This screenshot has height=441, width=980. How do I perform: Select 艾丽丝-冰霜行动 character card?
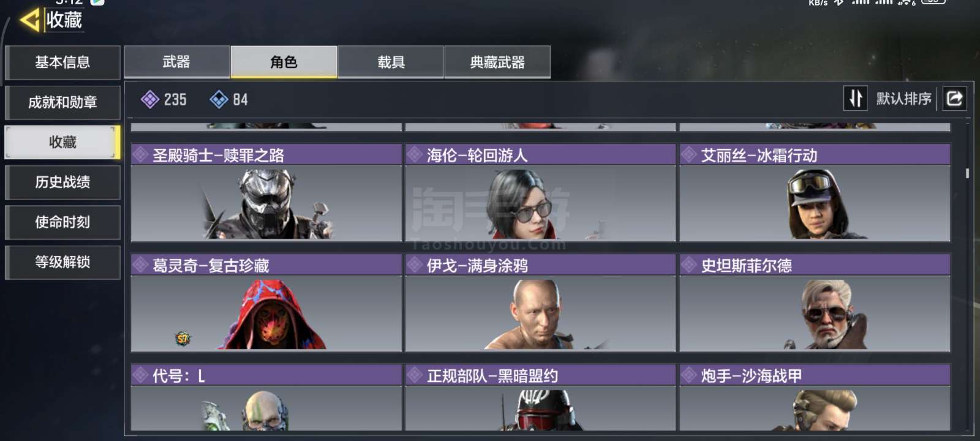815,192
